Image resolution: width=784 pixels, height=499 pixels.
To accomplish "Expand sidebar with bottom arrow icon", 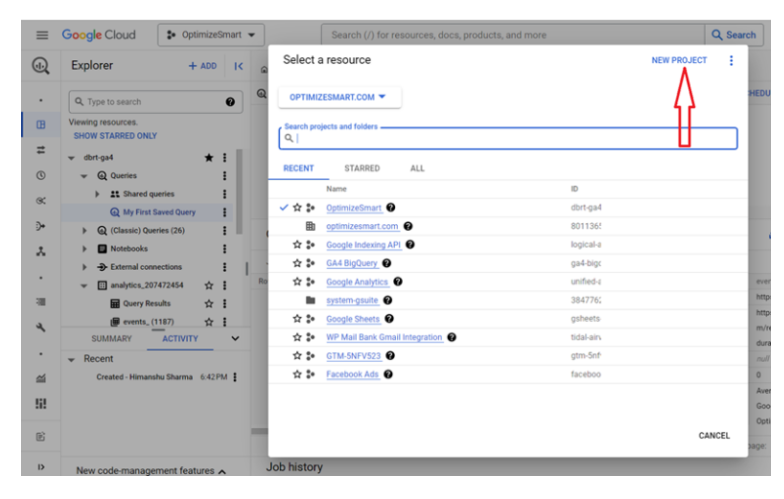I will pyautogui.click(x=41, y=467).
